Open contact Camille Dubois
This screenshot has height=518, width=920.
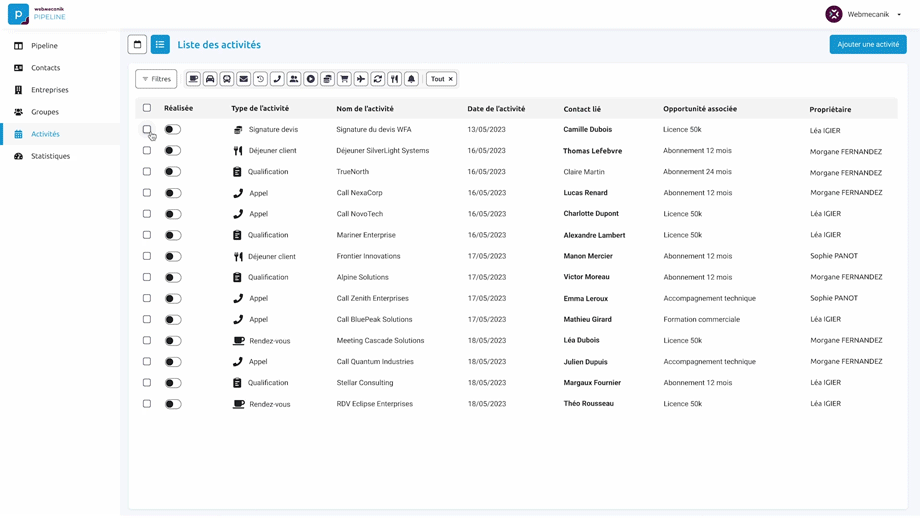[587, 130]
